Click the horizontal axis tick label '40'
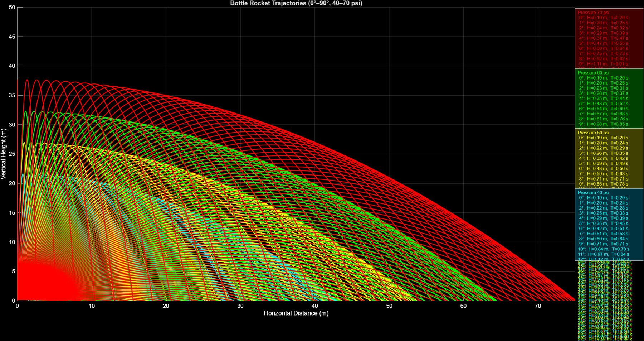The width and height of the screenshot is (644, 341). pos(315,306)
